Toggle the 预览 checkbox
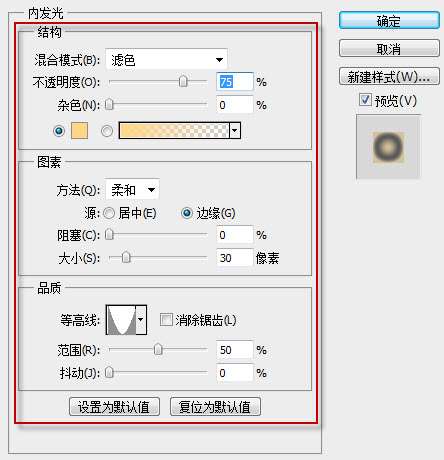The image size is (444, 460). click(x=365, y=100)
